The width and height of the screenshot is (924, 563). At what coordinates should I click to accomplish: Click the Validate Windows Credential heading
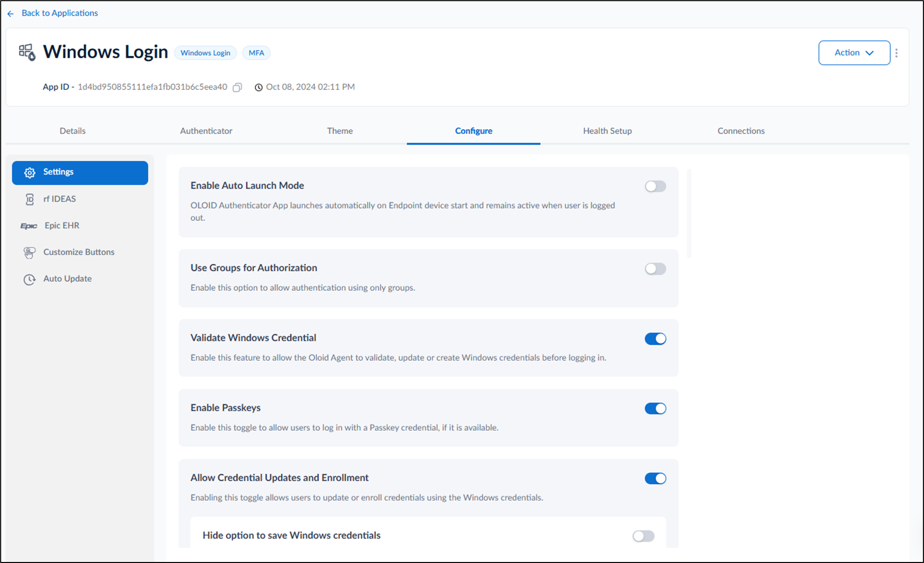(x=253, y=338)
